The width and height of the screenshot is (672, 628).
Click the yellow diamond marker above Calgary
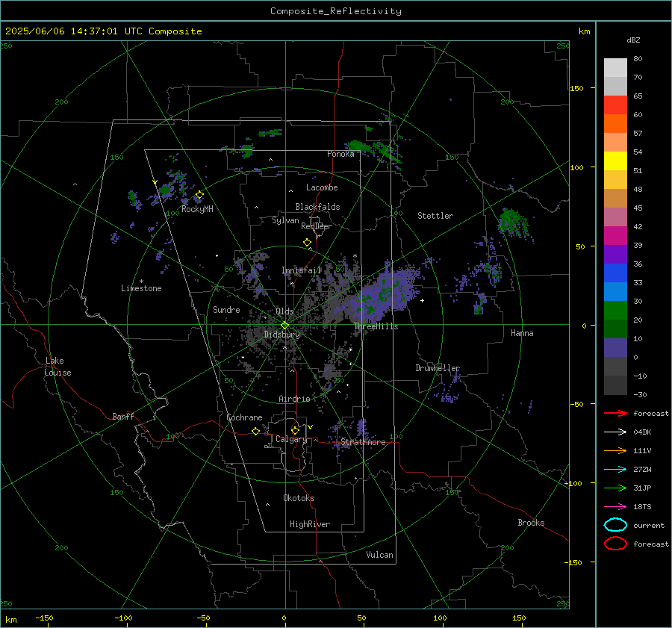295,430
